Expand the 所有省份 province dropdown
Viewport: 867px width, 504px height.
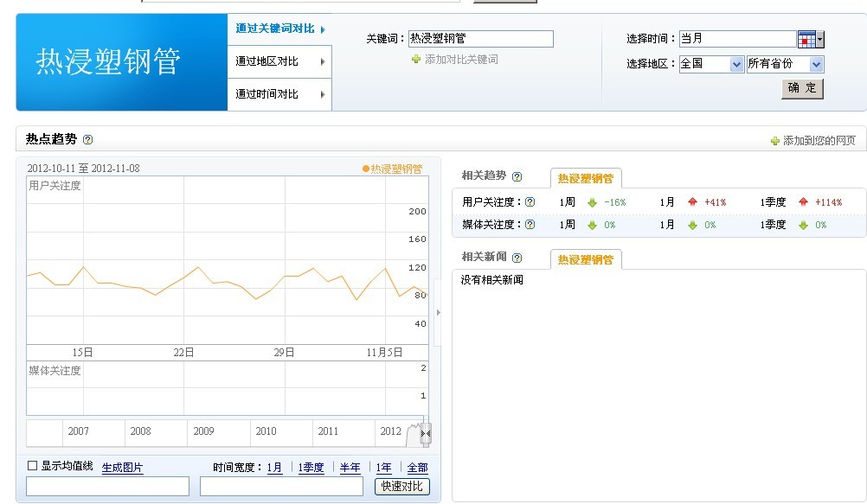pyautogui.click(x=816, y=64)
